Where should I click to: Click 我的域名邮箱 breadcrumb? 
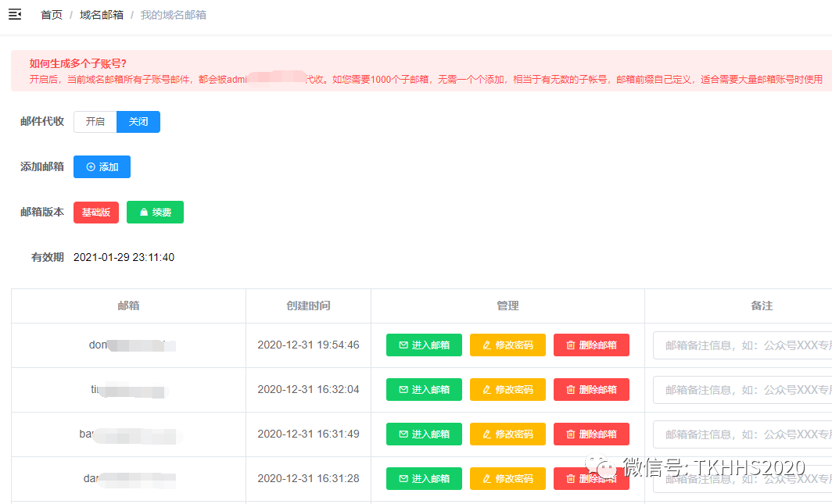pos(174,15)
